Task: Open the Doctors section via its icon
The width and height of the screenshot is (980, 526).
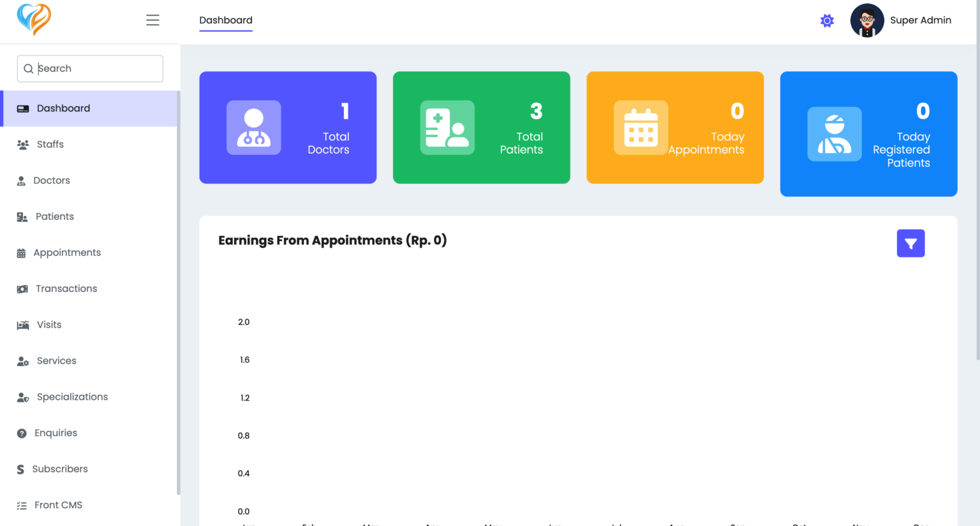Action: pyautogui.click(x=23, y=180)
